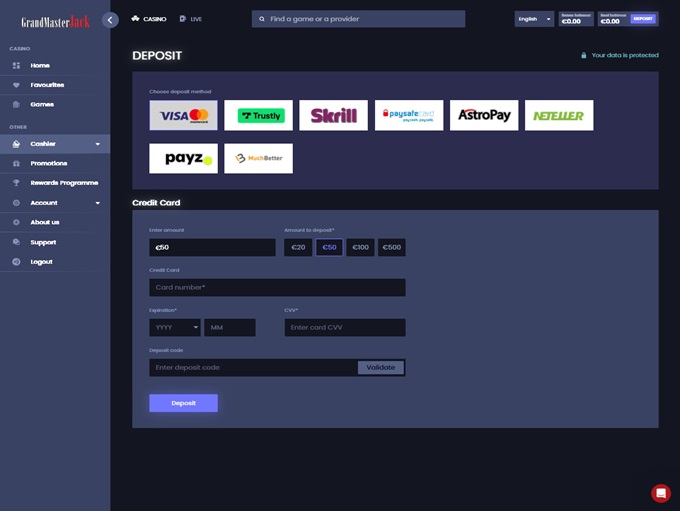680x511 pixels.
Task: Open Promotions in the sidebar
Action: pos(48,163)
